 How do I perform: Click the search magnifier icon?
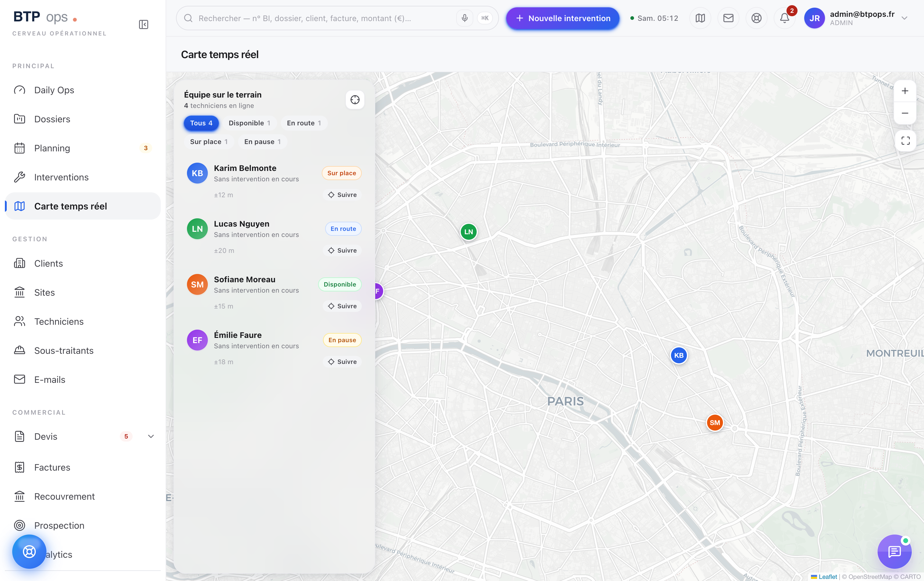coord(188,18)
